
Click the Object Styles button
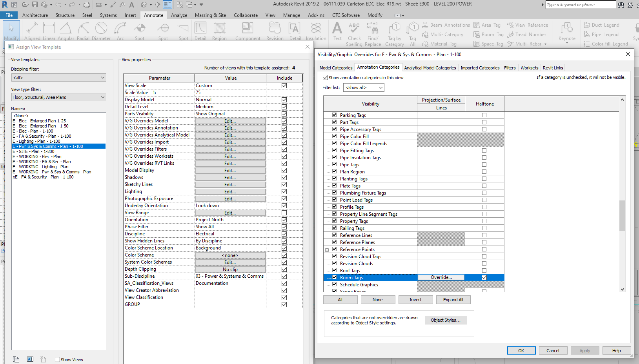[446, 320]
